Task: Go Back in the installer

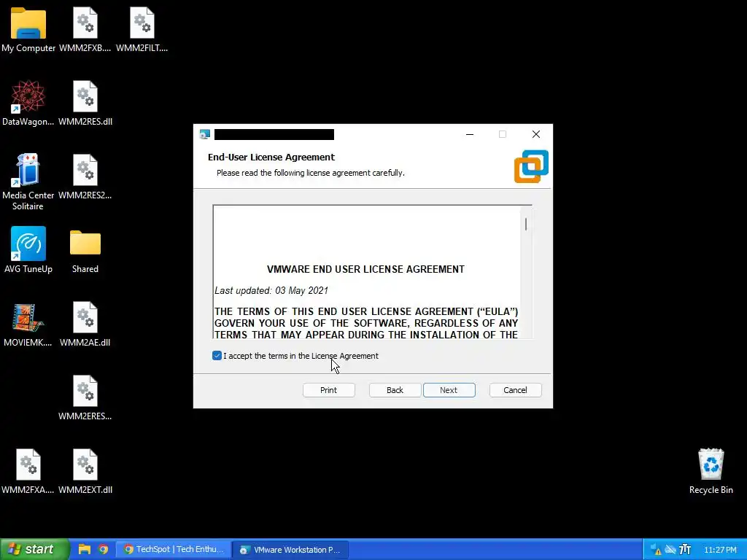Action: point(395,390)
